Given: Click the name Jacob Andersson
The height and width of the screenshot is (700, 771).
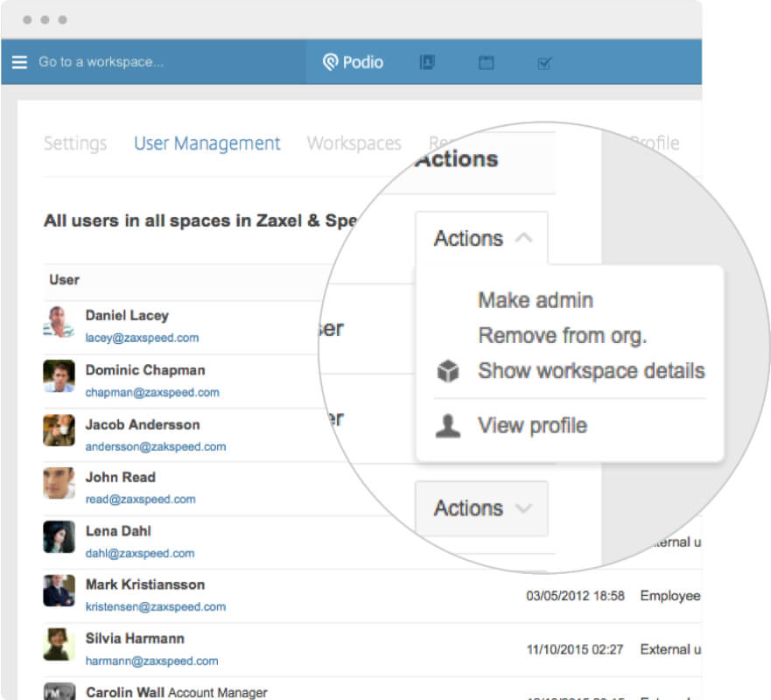Looking at the screenshot, I should click(x=143, y=424).
